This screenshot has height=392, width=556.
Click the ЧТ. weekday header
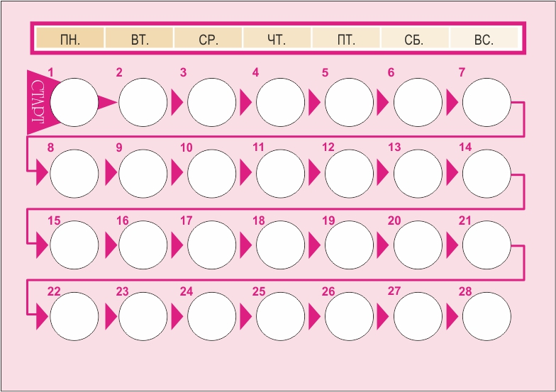click(277, 38)
